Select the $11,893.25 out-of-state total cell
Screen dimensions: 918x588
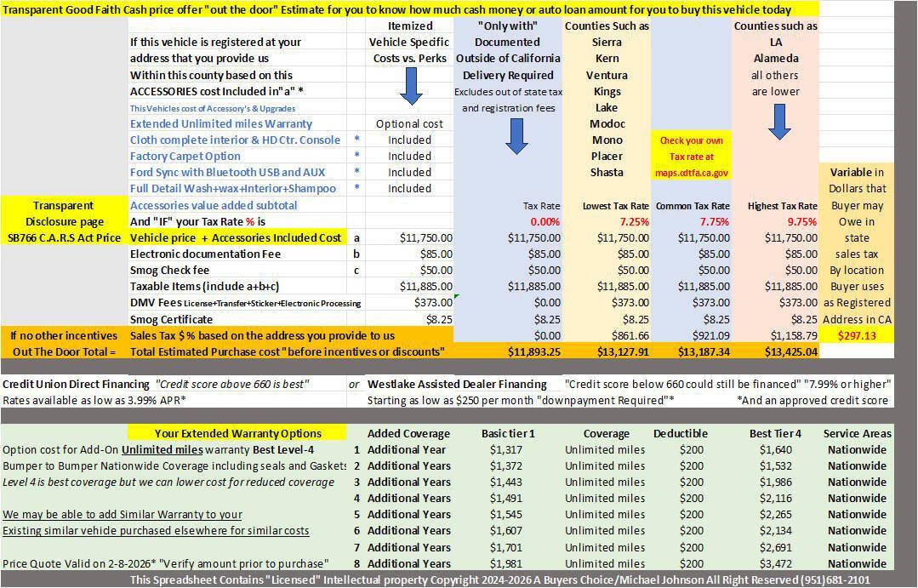pyautogui.click(x=534, y=352)
